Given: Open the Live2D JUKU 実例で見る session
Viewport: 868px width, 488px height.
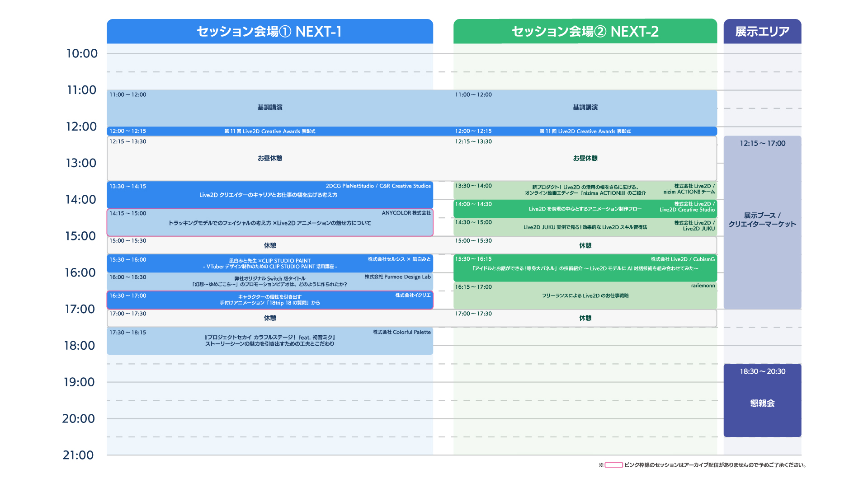Looking at the screenshot, I should point(585,227).
